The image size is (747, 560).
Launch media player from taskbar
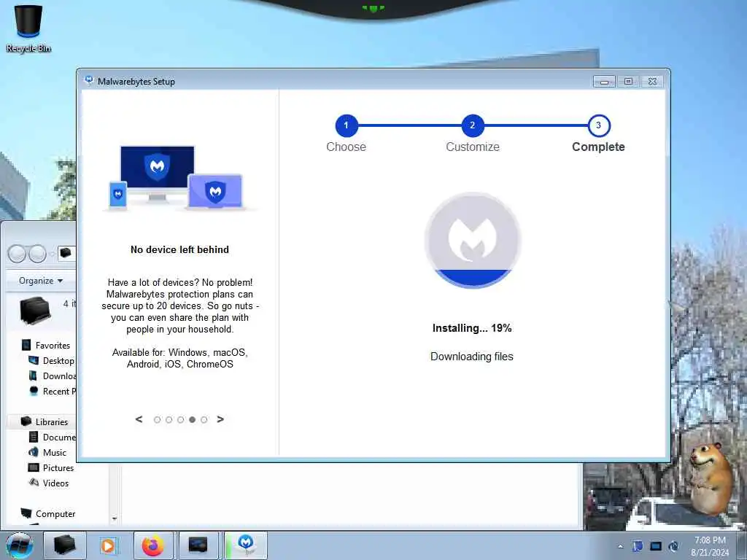109,545
